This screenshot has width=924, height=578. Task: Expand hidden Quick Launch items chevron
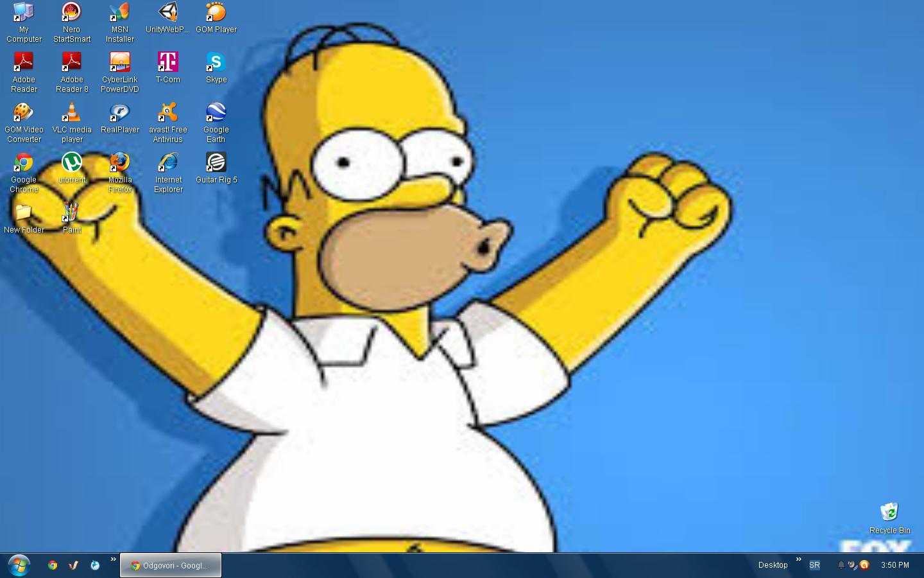point(114,559)
